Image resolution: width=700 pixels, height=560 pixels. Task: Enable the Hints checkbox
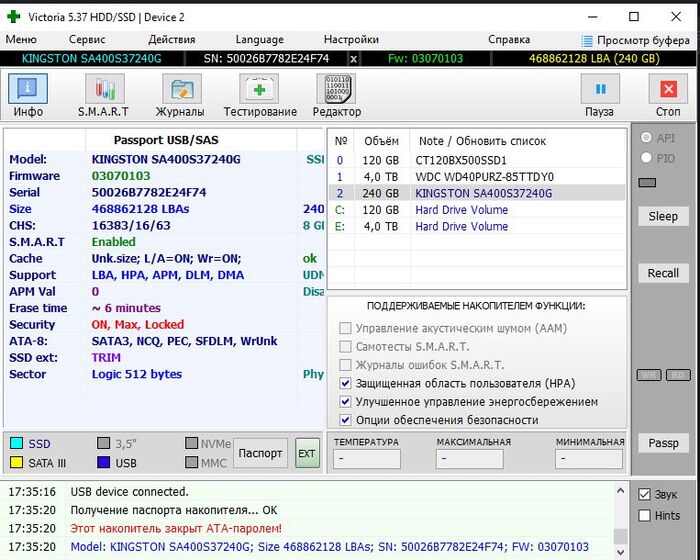click(x=644, y=515)
